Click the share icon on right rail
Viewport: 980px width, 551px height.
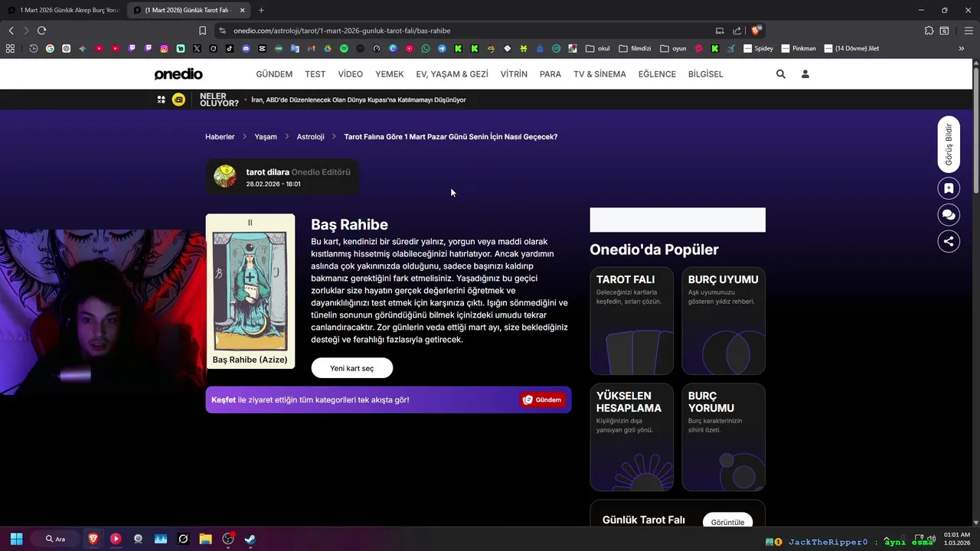click(949, 241)
